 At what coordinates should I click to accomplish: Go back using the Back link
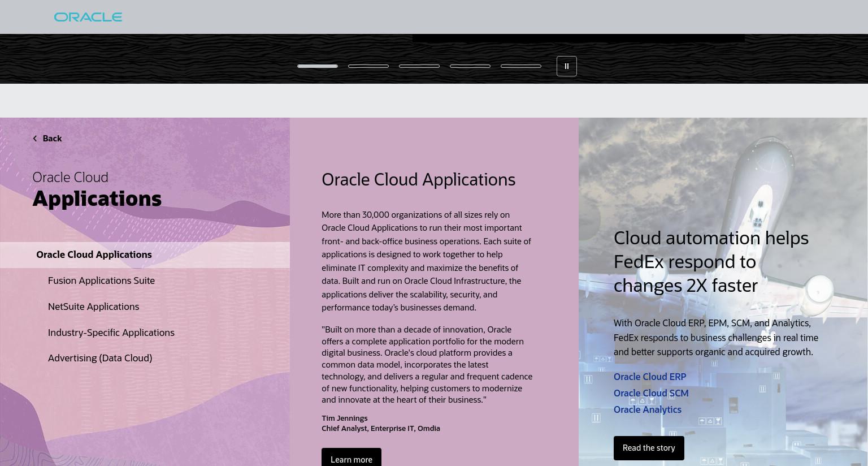(x=47, y=139)
